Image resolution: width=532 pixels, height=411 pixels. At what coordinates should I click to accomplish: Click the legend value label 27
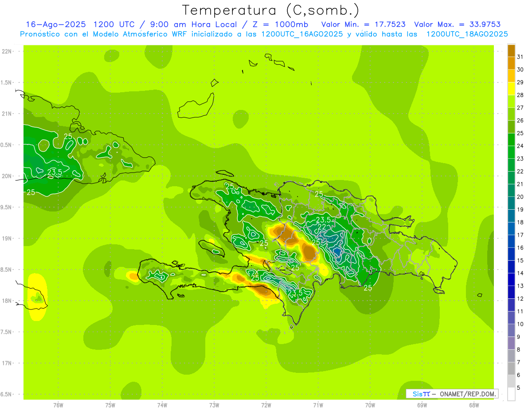pyautogui.click(x=520, y=108)
